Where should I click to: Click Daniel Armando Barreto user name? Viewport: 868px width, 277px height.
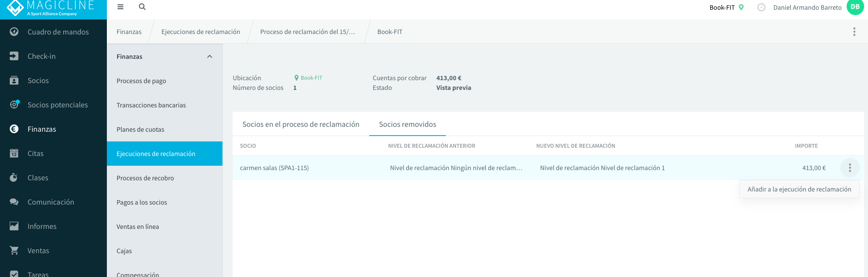807,7
